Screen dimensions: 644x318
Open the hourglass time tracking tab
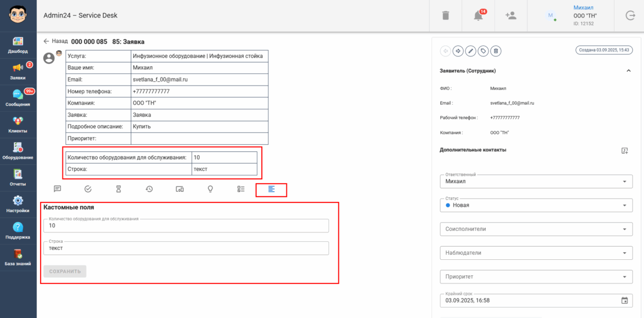118,189
